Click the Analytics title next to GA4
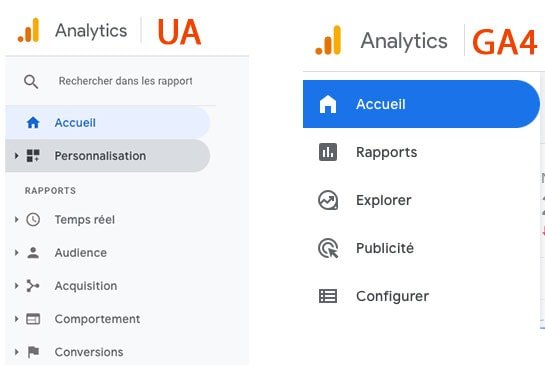545x365 pixels. pyautogui.click(x=404, y=41)
